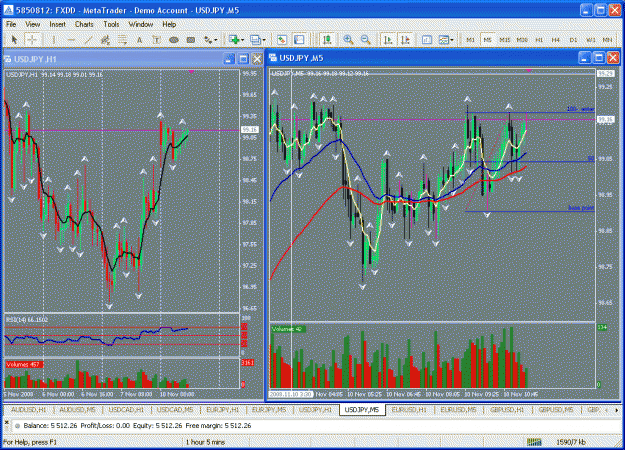The width and height of the screenshot is (625, 450).
Task: Switch to GBPUSD,H1 chart tab
Action: click(x=507, y=410)
